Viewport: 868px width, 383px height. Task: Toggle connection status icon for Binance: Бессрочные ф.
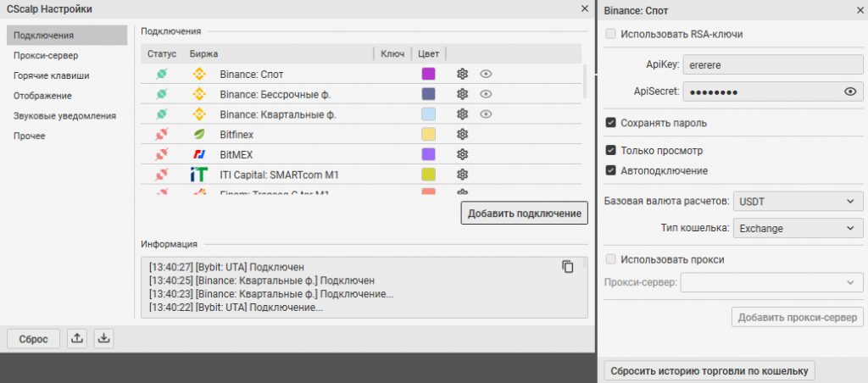[x=162, y=94]
